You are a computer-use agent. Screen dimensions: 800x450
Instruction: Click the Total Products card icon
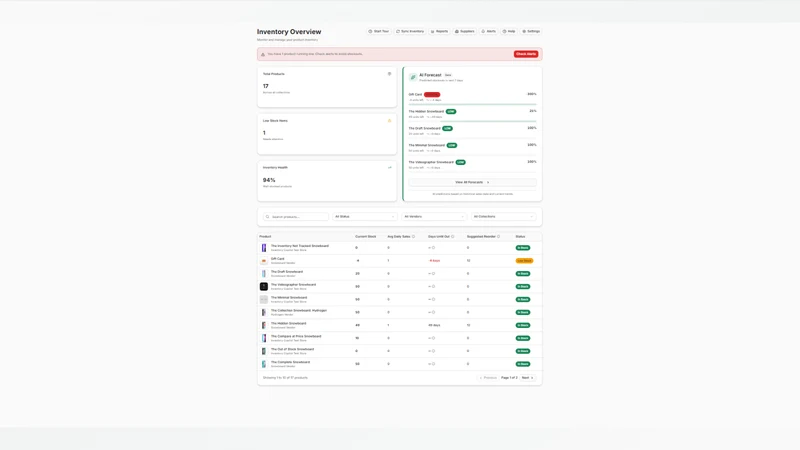tap(389, 74)
